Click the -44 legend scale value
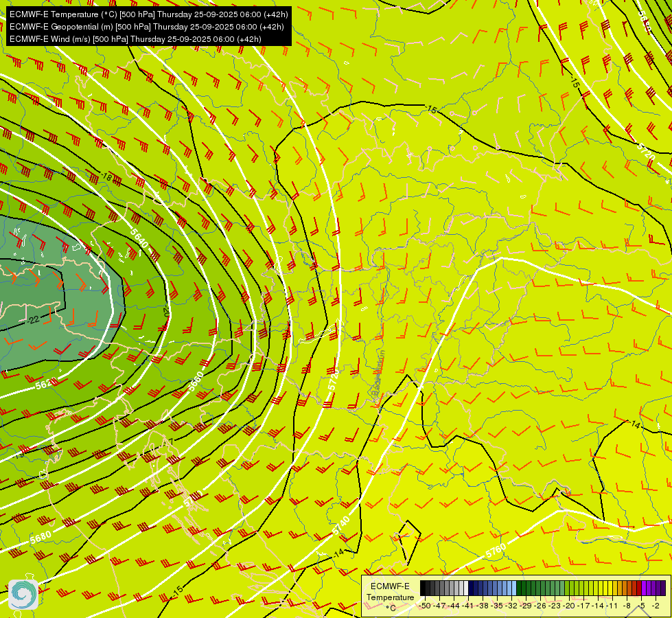This screenshot has height=618, width=672. [454, 606]
